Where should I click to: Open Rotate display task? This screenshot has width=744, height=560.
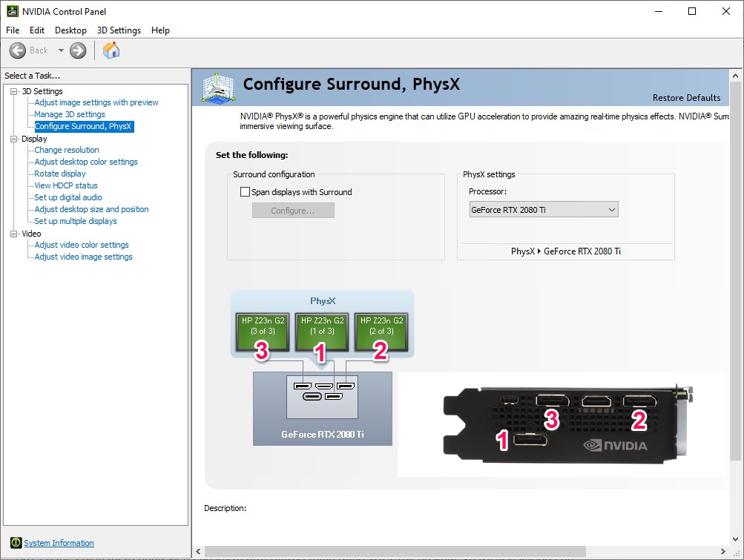[x=60, y=174]
